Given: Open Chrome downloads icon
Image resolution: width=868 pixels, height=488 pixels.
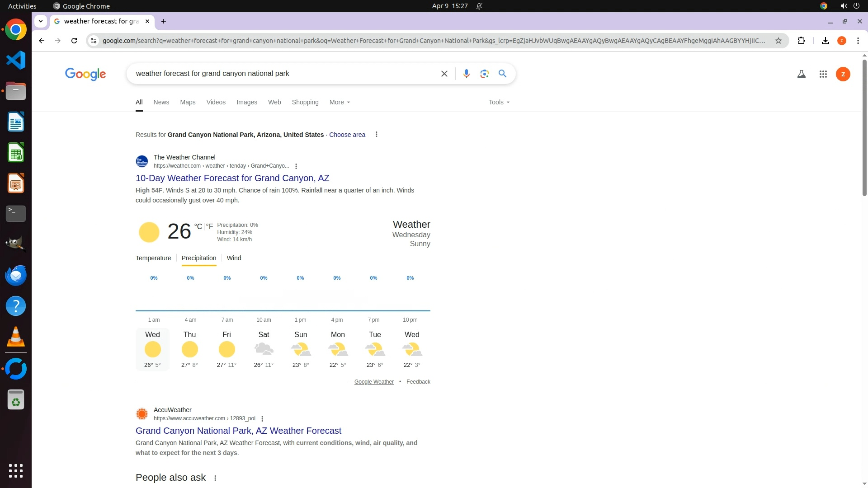Looking at the screenshot, I should (825, 41).
